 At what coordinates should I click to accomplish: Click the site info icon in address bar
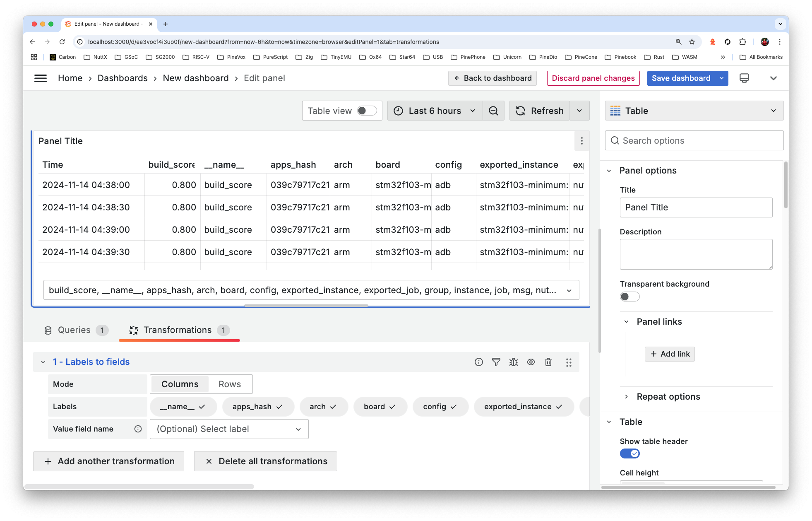[80, 42]
